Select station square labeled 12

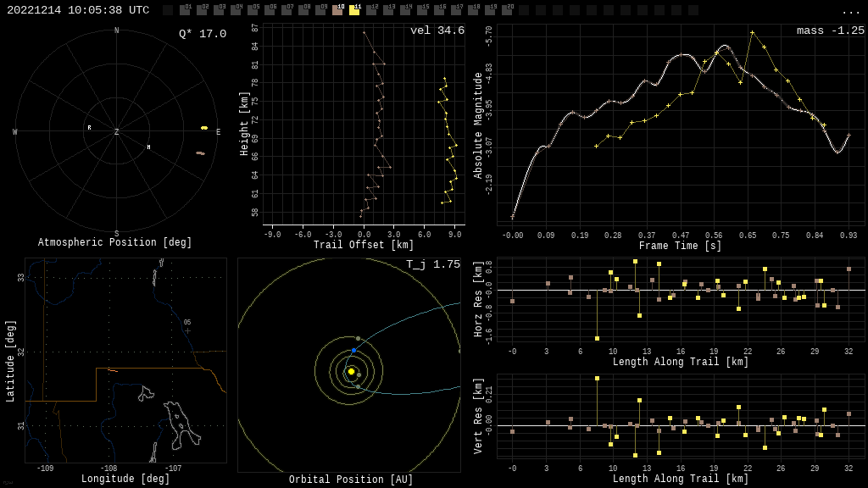[371, 10]
